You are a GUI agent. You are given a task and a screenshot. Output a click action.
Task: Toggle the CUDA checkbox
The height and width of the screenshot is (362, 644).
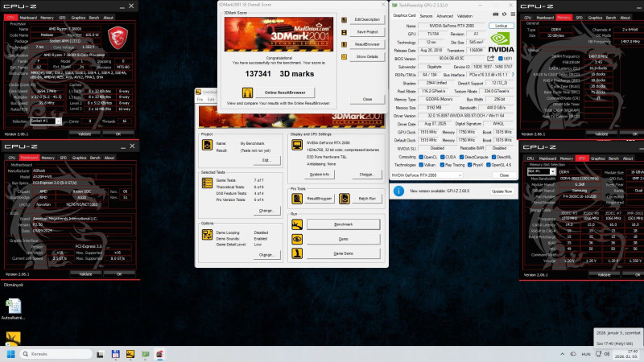pyautogui.click(x=442, y=157)
